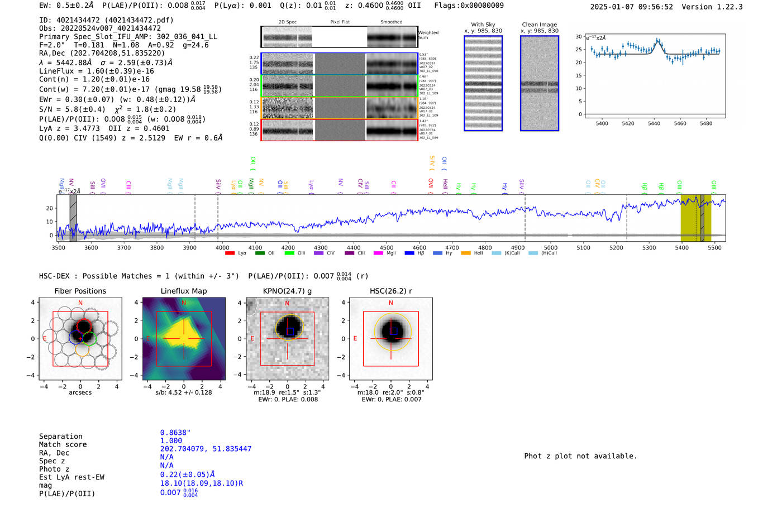
Task: Select the orange-outlined smoothed fiber row
Action: (x=392, y=108)
